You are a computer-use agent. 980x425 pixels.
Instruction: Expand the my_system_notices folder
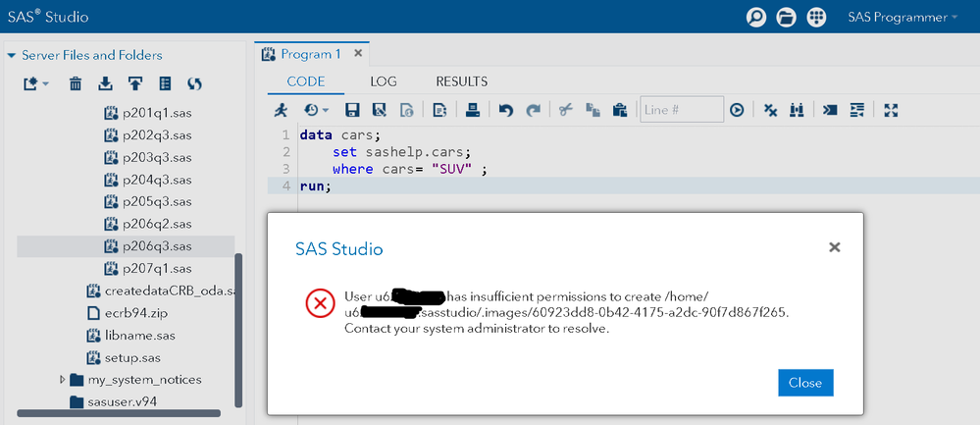coord(63,379)
